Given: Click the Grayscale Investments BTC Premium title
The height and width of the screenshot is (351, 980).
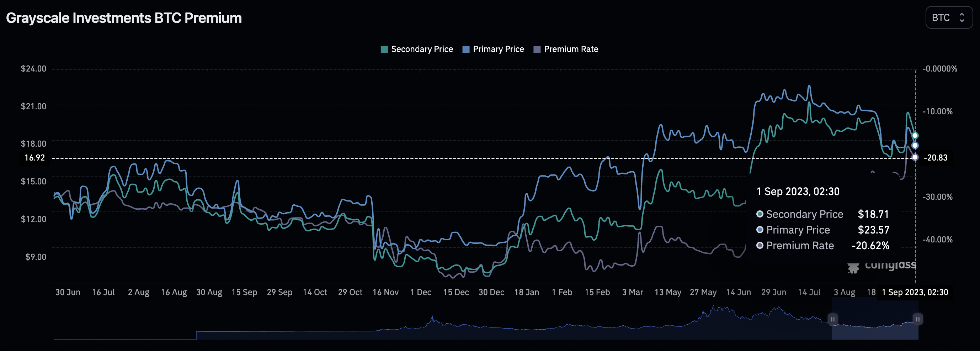Looking at the screenshot, I should click(124, 18).
